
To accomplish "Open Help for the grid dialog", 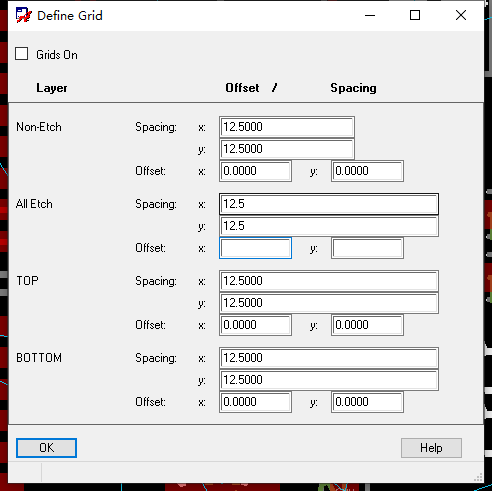I will tap(431, 448).
